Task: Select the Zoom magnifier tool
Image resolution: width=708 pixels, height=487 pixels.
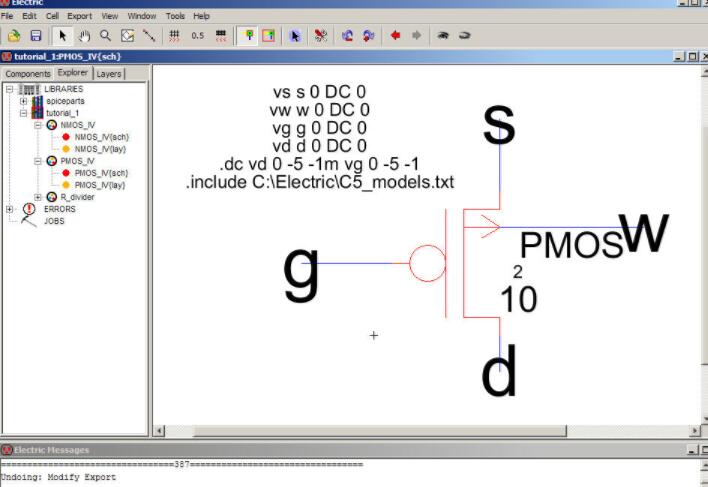Action: point(106,35)
